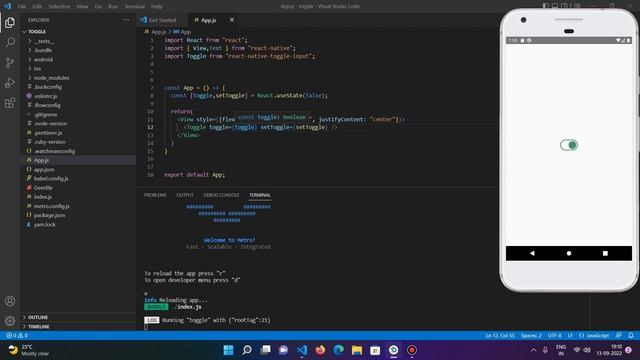Open the Help menu
The image size is (640, 360).
pyautogui.click(x=157, y=7)
